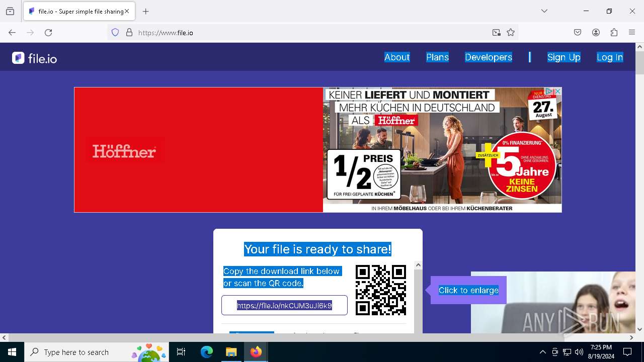The image size is (644, 362).
Task: Open the Developers page link
Action: click(x=489, y=57)
